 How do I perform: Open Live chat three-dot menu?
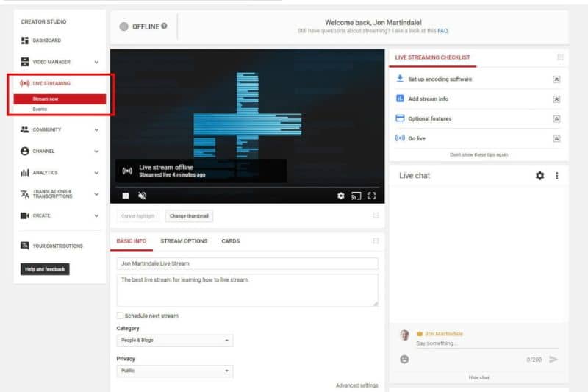[557, 176]
